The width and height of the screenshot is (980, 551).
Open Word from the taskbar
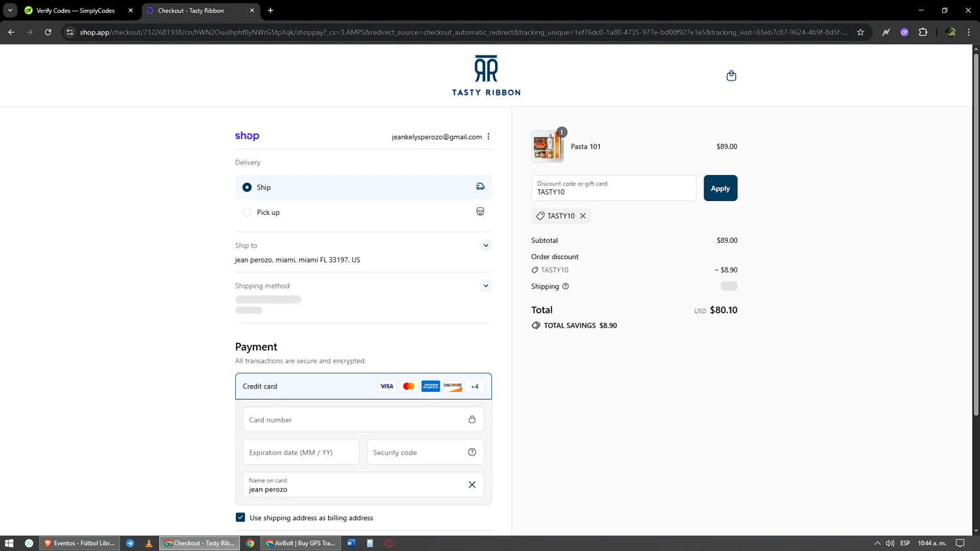[351, 543]
